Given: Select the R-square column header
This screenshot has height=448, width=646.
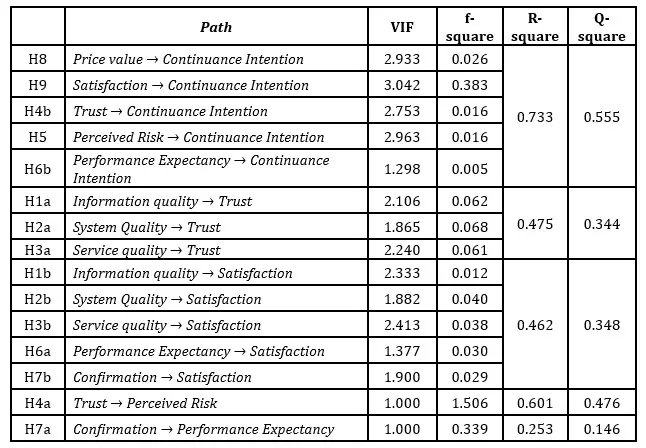Looking at the screenshot, I should 534,27.
